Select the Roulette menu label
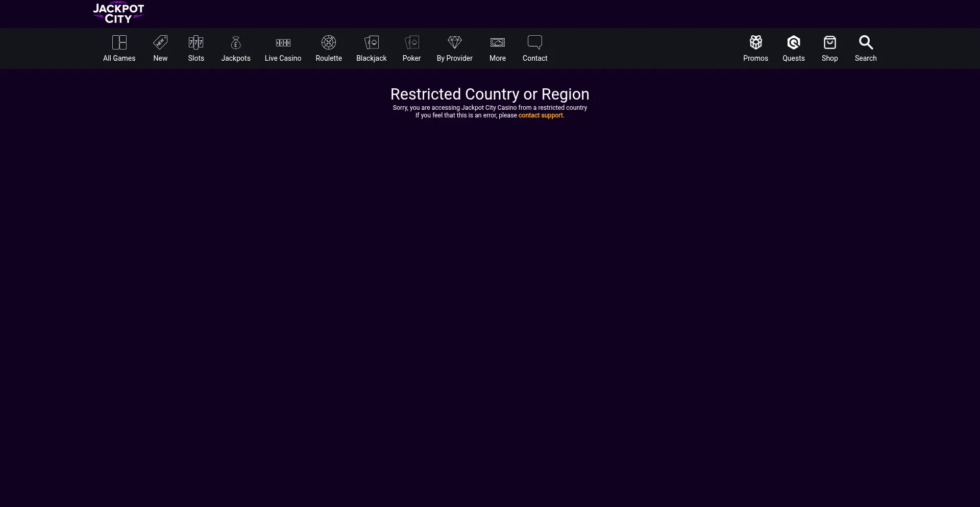The width and height of the screenshot is (980, 507). coord(329,58)
